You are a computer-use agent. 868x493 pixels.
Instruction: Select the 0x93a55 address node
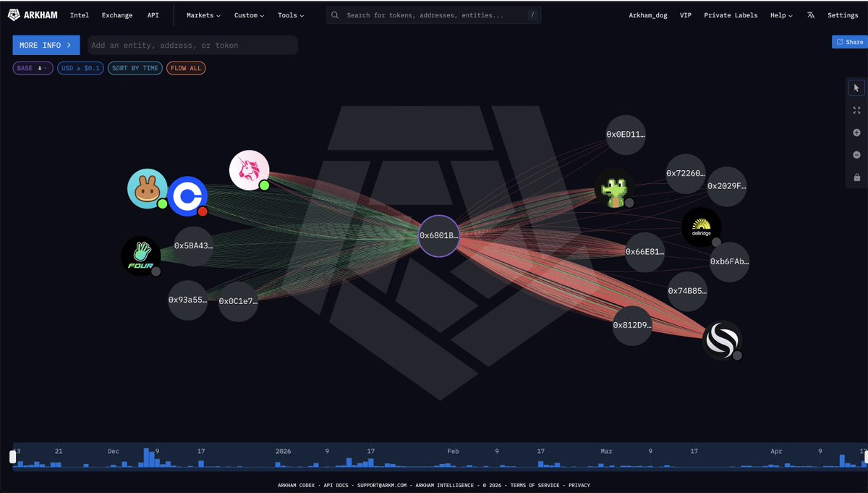click(188, 300)
